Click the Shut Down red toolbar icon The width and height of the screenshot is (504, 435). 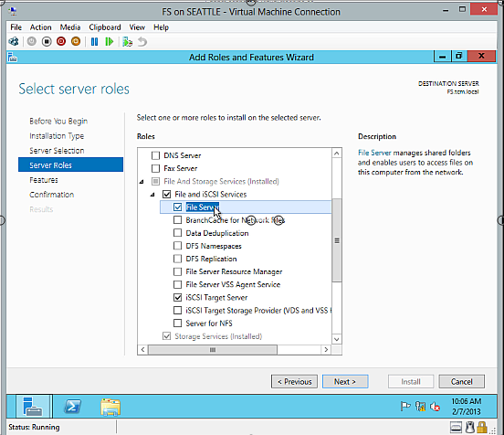pos(61,41)
